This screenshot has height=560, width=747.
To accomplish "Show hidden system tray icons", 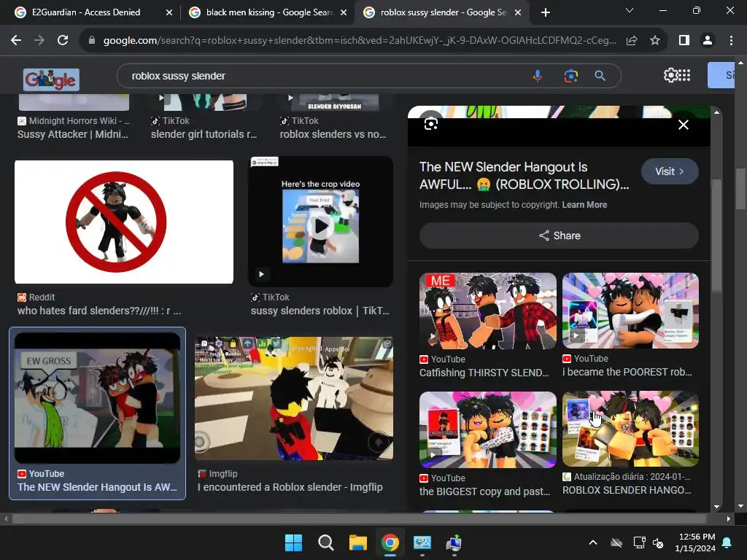I will point(593,542).
